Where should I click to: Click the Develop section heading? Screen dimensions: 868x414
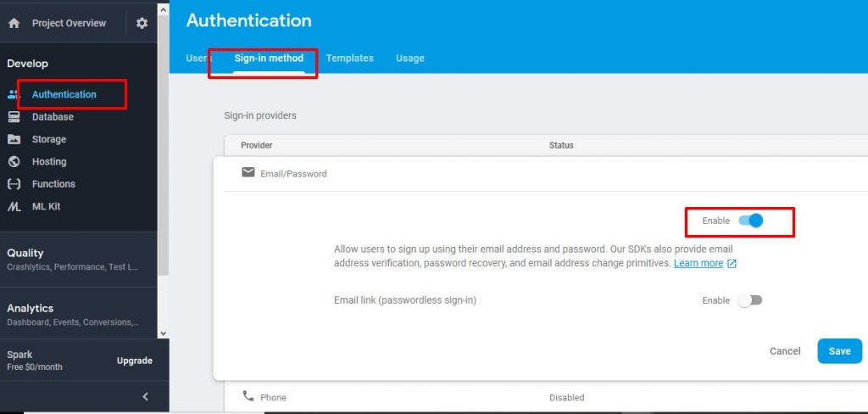coord(28,64)
